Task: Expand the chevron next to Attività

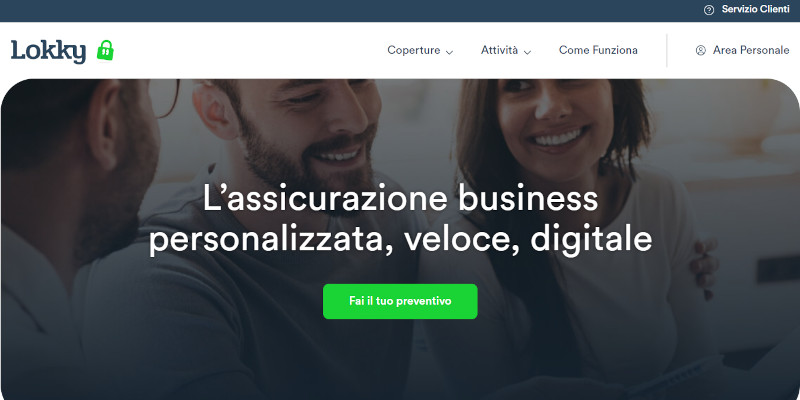Action: click(528, 52)
